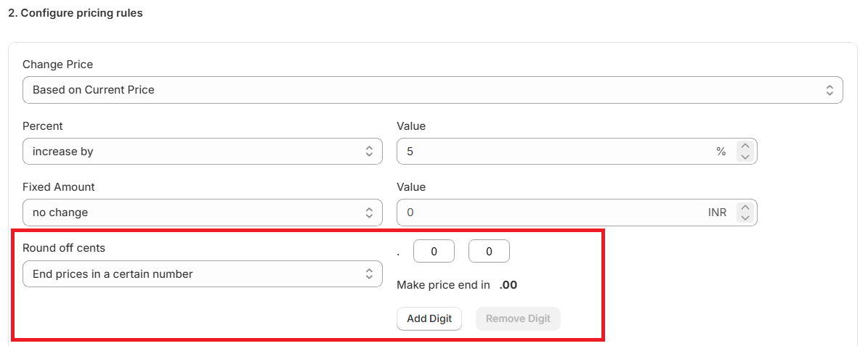Open the Fixed Amount 'no change' dropdown

tap(202, 213)
